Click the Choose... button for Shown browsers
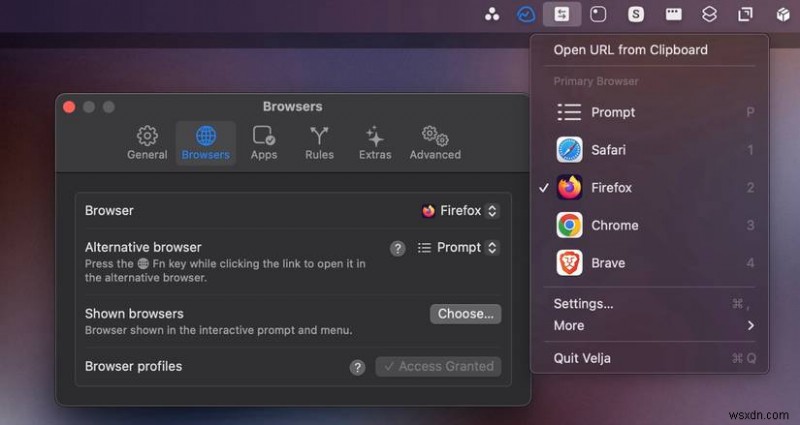This screenshot has height=425, width=800. (465, 314)
